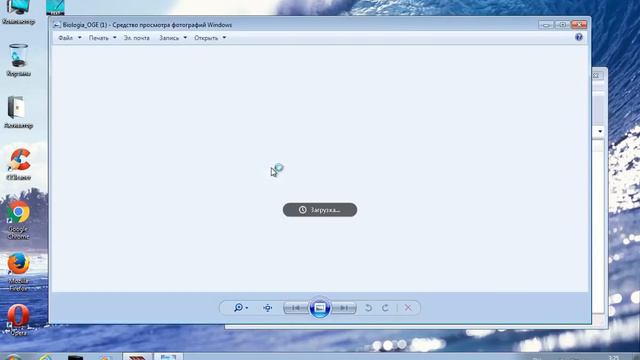The image size is (640, 360).
Task: Open the dropdown arrow in the background window
Action: (600, 131)
